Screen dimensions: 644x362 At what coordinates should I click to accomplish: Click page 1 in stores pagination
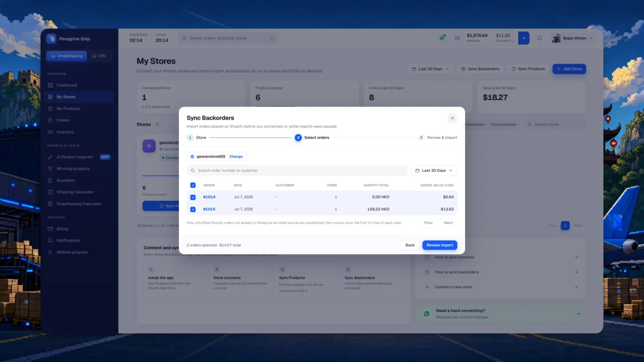click(565, 226)
